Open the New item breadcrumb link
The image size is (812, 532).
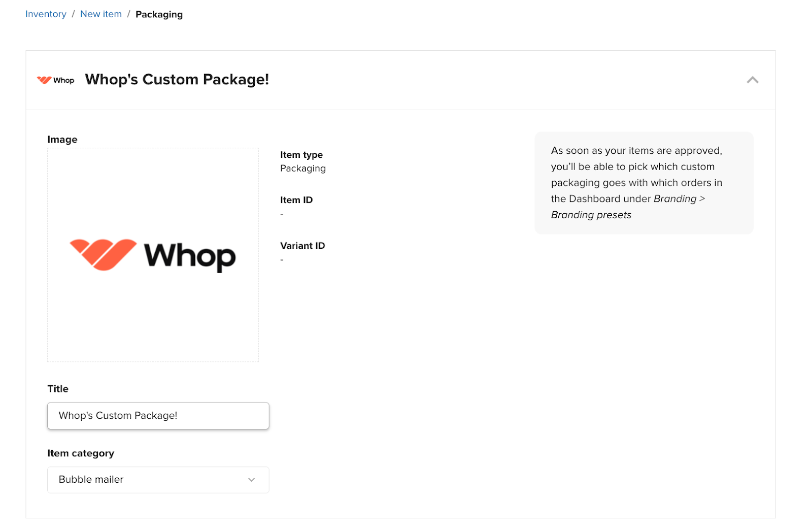pos(100,14)
